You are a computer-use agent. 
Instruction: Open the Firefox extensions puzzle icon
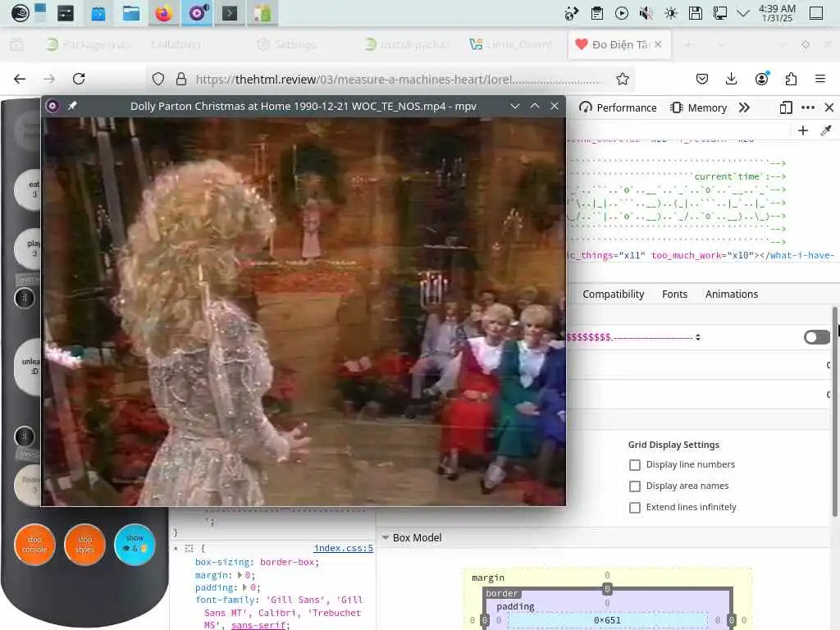click(791, 79)
